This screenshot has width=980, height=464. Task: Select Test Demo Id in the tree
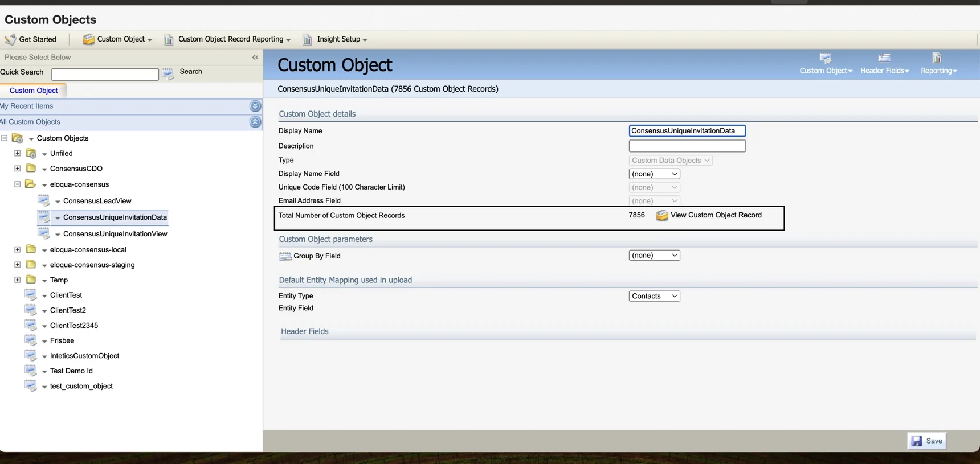71,371
